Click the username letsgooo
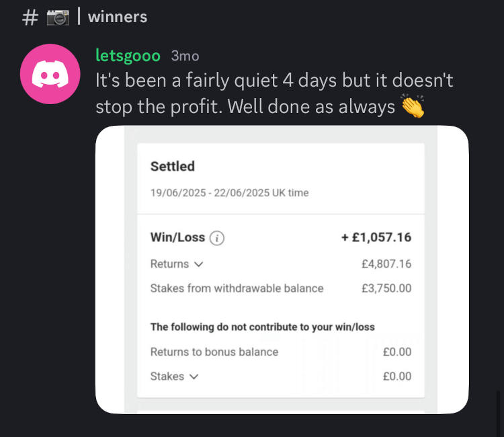 [x=129, y=56]
